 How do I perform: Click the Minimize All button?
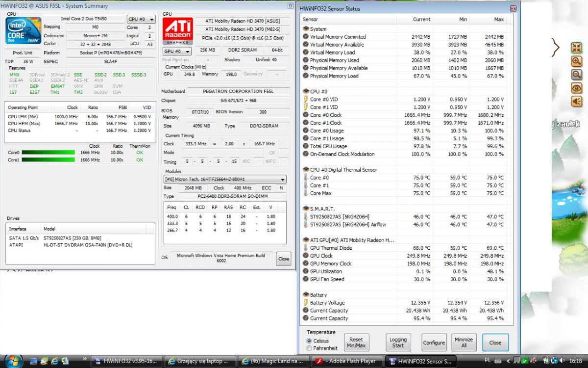(464, 342)
